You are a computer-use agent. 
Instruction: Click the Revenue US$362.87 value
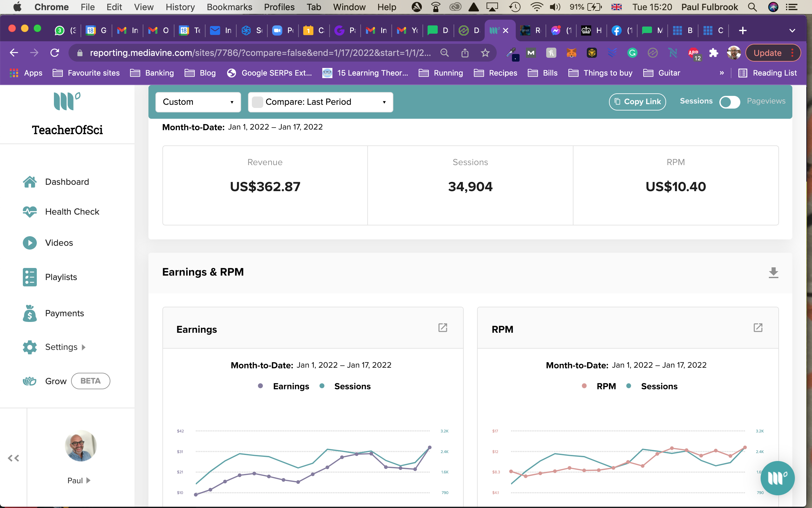pos(265,187)
